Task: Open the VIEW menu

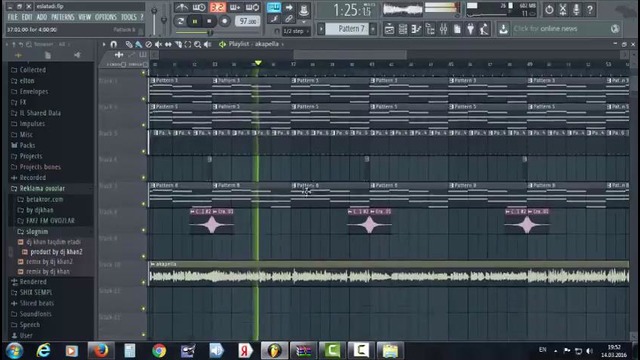Action: point(84,17)
